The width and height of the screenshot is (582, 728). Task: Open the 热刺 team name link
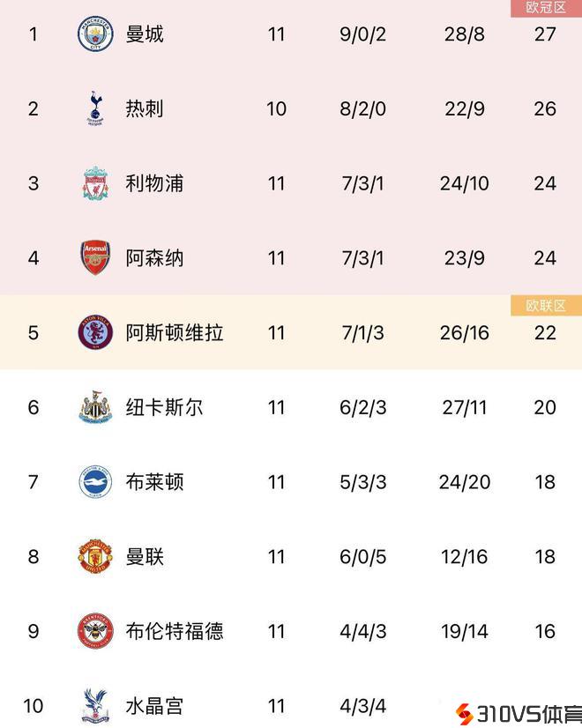(145, 109)
